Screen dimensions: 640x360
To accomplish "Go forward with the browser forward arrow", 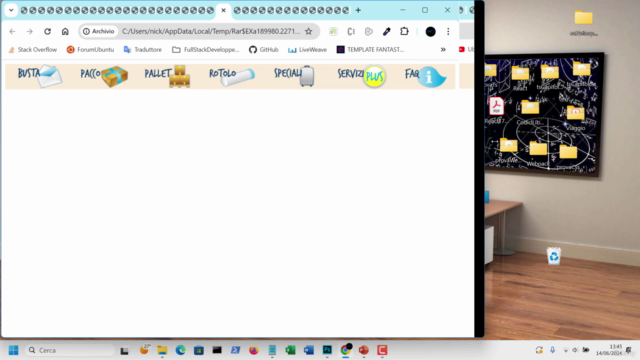I will point(29,31).
